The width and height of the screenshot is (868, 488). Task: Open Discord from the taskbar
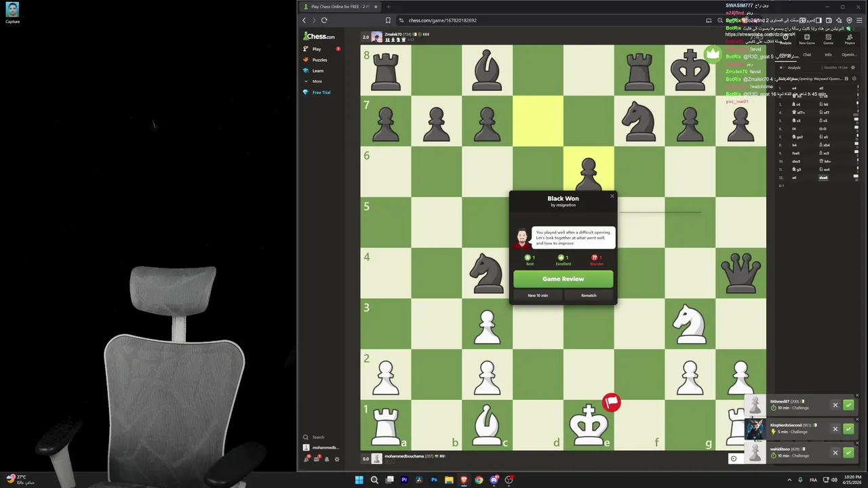(494, 480)
